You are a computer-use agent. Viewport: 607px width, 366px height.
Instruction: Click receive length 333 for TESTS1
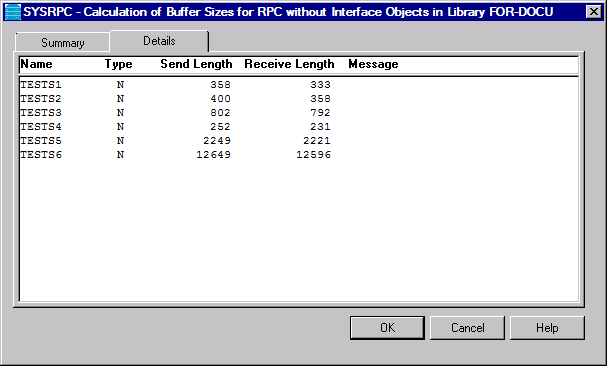(320, 84)
